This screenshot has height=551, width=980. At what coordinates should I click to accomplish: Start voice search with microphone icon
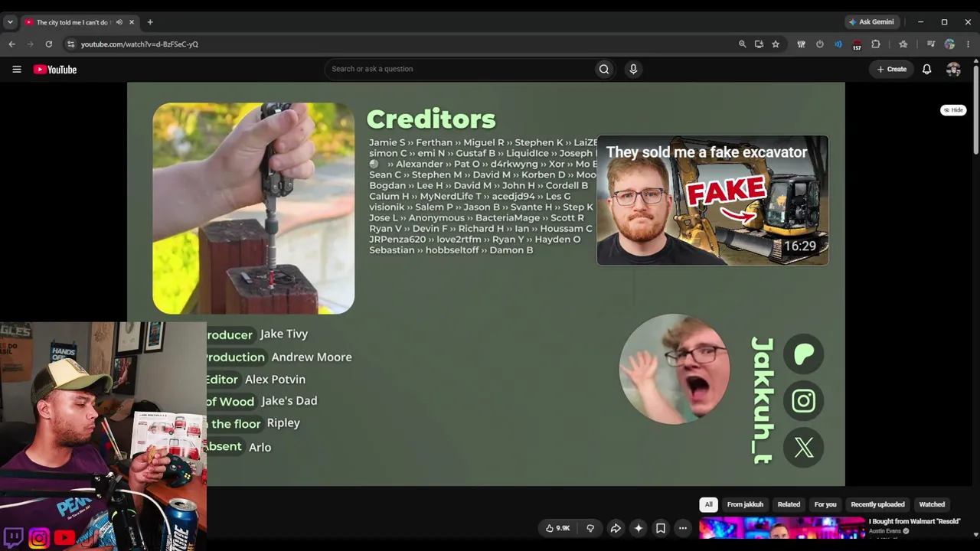click(x=633, y=69)
